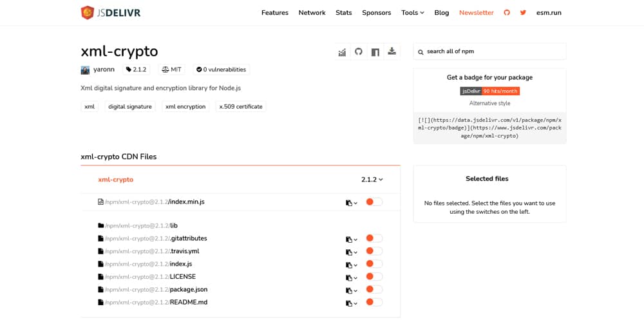Open the README.md file link
Screen dimensions: 644x322
(x=156, y=302)
